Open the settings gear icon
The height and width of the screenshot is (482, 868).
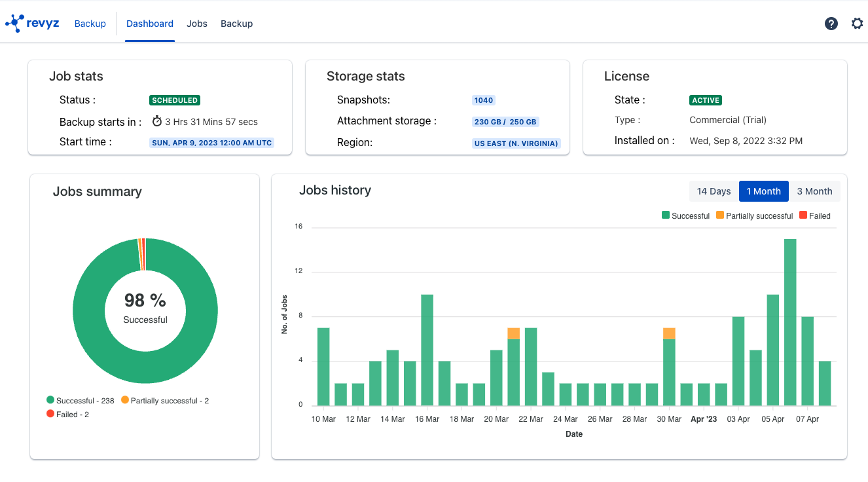coord(857,23)
